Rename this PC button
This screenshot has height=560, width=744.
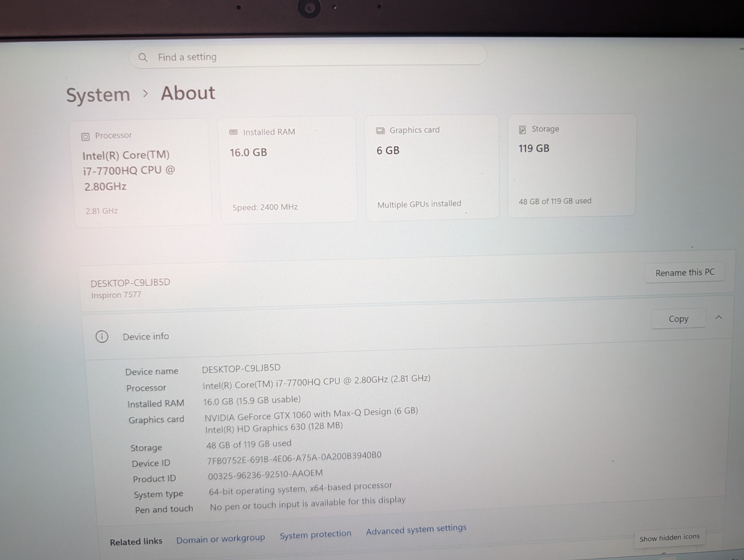click(685, 273)
